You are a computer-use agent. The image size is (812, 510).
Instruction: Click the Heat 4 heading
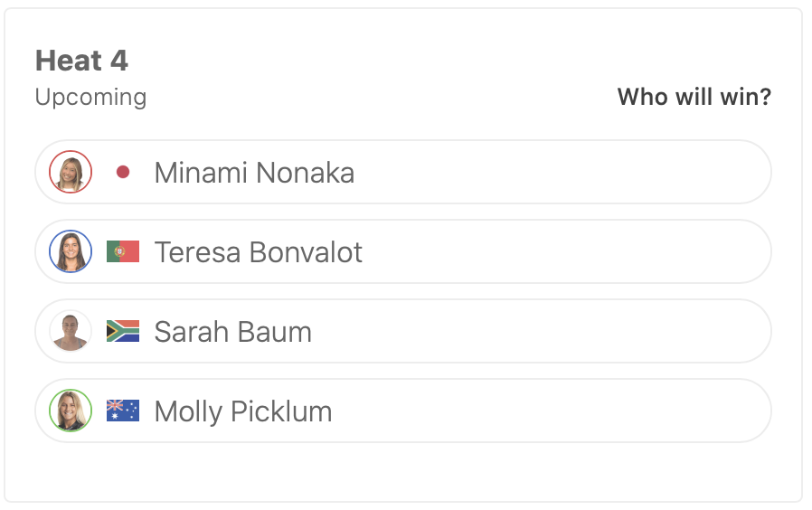point(81,61)
